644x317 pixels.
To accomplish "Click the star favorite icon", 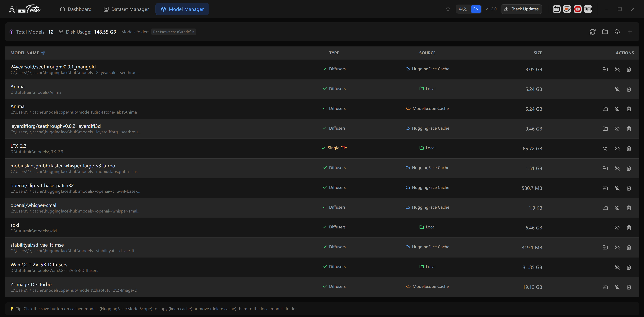I will (x=448, y=9).
